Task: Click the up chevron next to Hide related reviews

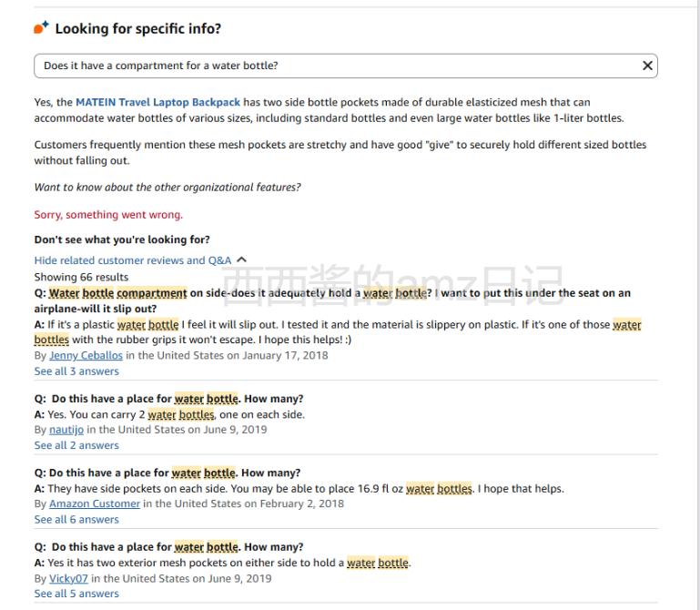Action: [x=241, y=260]
